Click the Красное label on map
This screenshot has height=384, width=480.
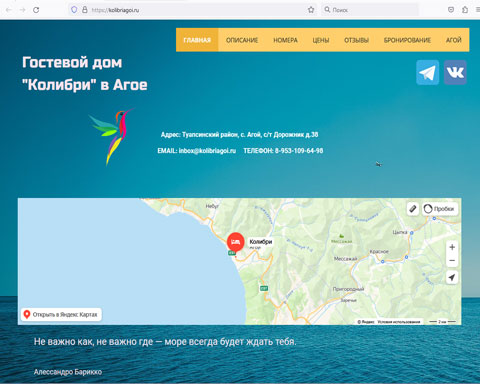379,251
